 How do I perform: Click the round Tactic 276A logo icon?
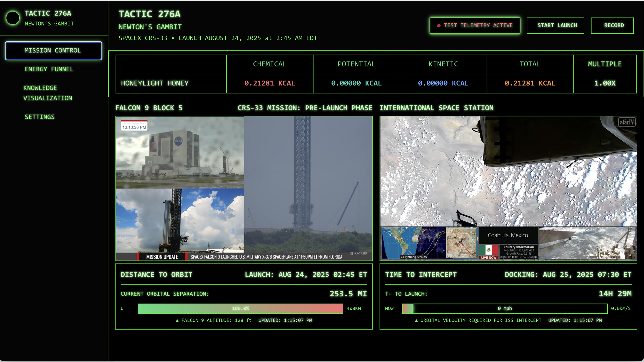[x=13, y=18]
